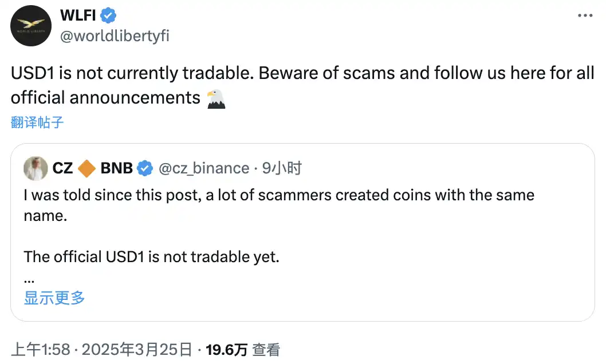
Task: Open the 19.6万 查看 view count
Action: tap(242, 350)
